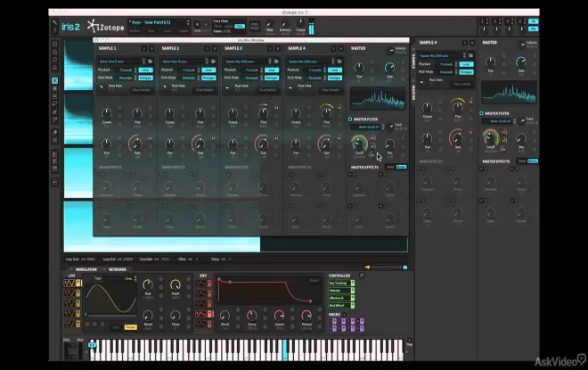Solo Sample 1 in Mix Window
The image size is (588, 370).
(144, 48)
